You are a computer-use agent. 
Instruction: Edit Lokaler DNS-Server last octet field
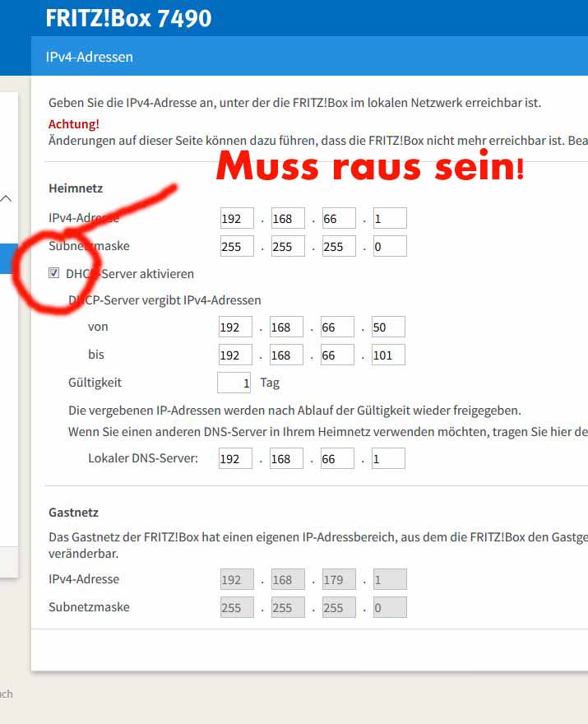point(389,458)
